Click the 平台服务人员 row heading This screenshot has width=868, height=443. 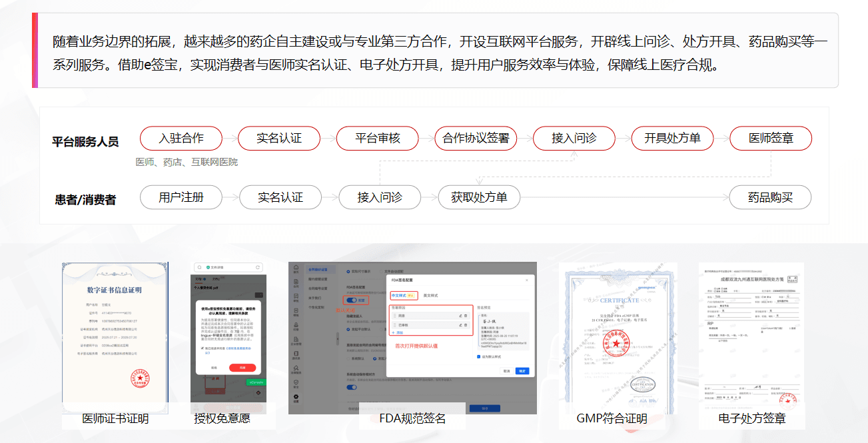point(85,141)
